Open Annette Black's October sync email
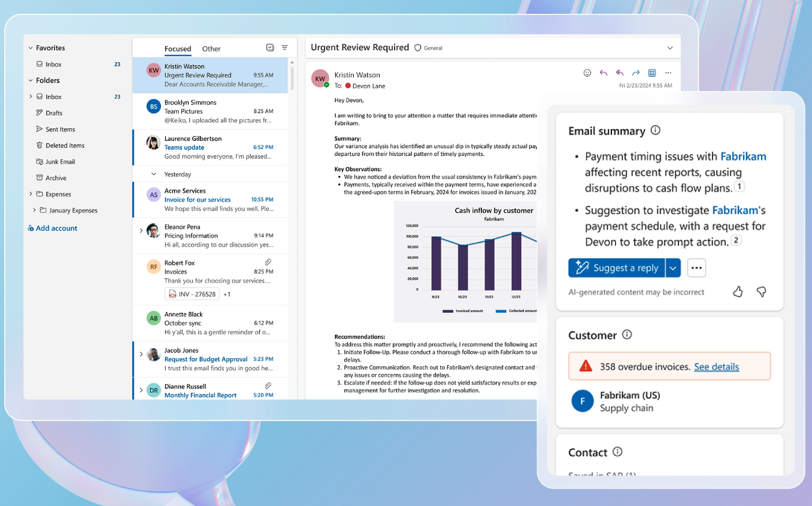This screenshot has height=506, width=812. point(210,323)
